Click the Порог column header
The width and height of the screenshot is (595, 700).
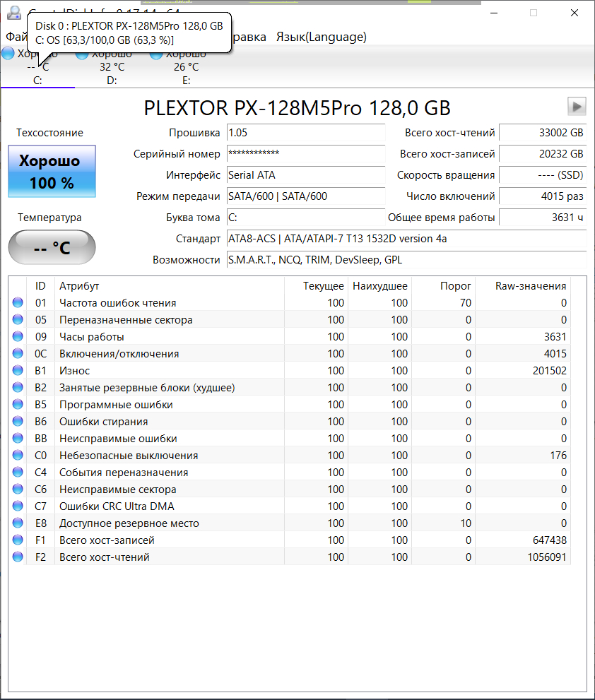click(x=443, y=285)
